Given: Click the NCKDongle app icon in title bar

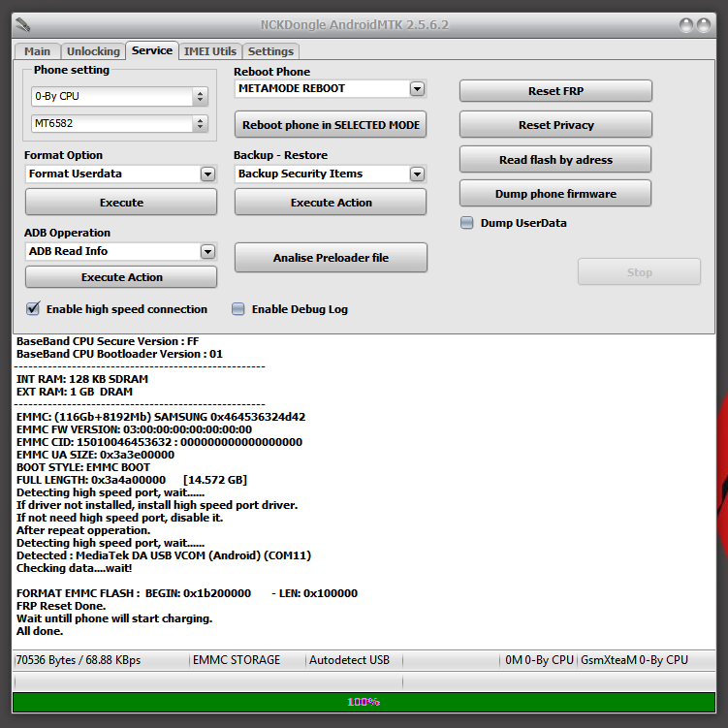Looking at the screenshot, I should [22, 24].
